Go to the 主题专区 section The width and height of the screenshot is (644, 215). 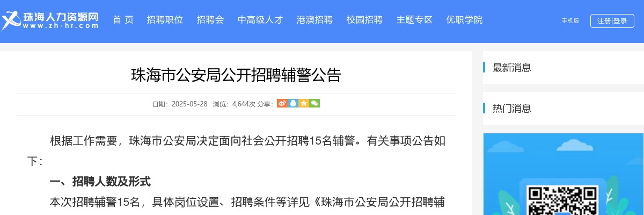click(414, 20)
